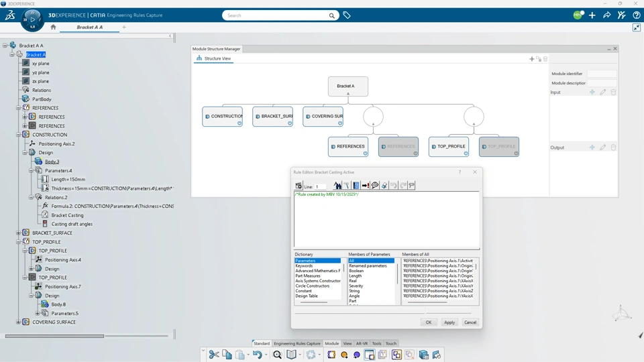The width and height of the screenshot is (644, 362).
Task: Select 'Casting draft angles' in the tree
Action: [x=72, y=224]
